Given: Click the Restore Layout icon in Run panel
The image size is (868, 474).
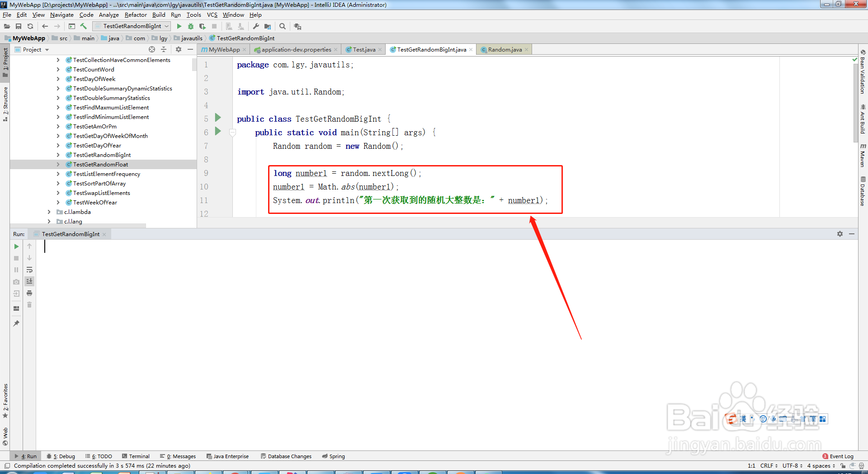Looking at the screenshot, I should pyautogui.click(x=16, y=308).
